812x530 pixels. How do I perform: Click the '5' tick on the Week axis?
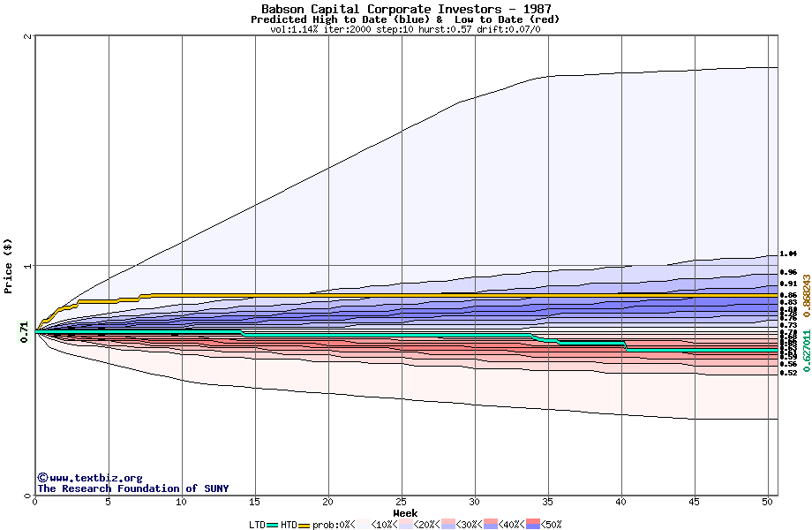tap(109, 502)
